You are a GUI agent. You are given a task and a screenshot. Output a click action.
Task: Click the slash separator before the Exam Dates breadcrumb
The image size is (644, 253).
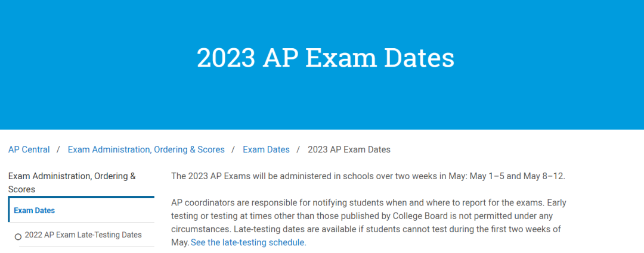pos(234,149)
